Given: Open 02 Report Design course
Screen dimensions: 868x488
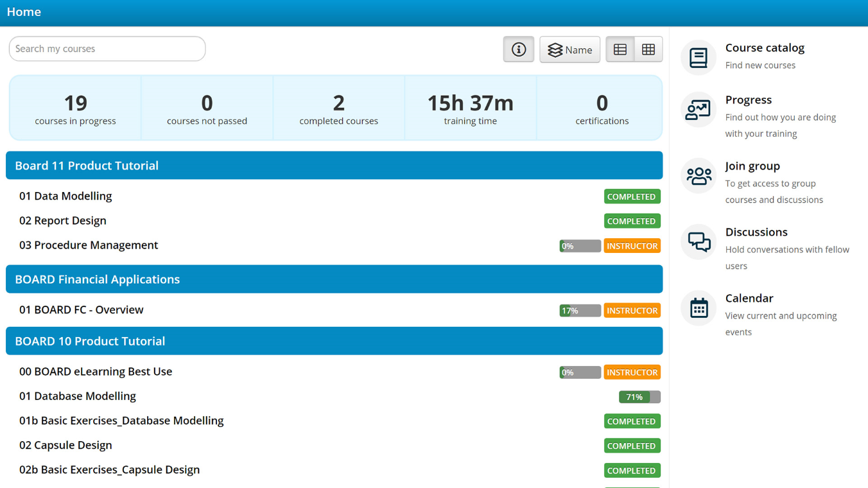Looking at the screenshot, I should pyautogui.click(x=63, y=221).
